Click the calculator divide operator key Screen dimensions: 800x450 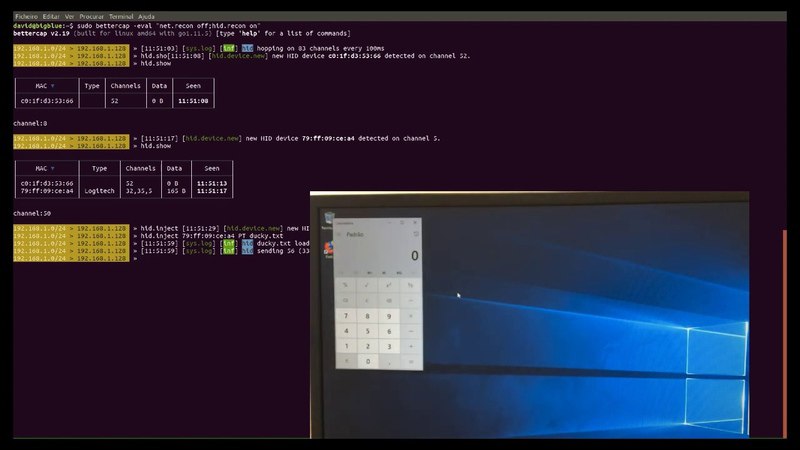coord(411,301)
